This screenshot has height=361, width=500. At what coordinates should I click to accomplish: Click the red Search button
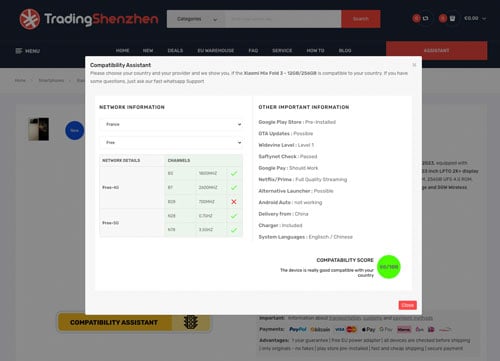pos(361,19)
